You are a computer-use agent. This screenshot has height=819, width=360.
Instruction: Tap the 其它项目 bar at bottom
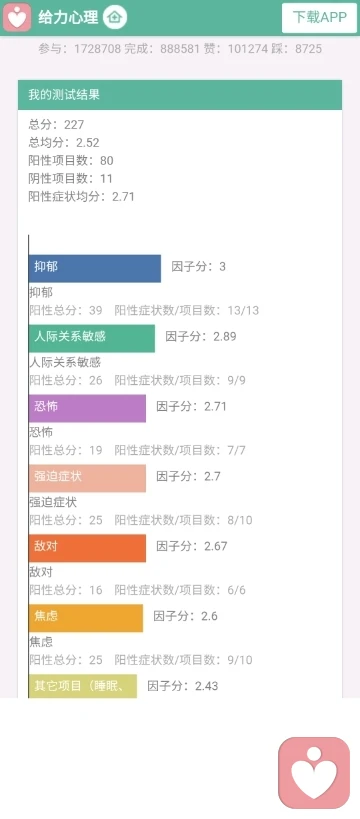83,686
